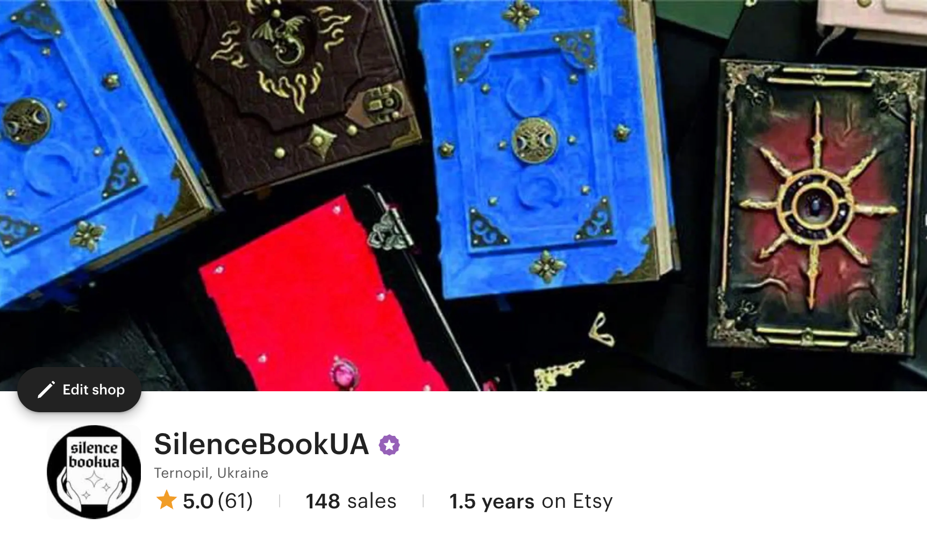Select the 5.0 rating score

[198, 501]
